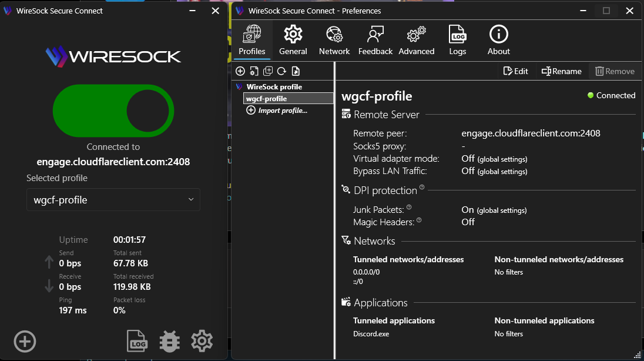The width and height of the screenshot is (644, 361).
Task: Click the Magic Headers Off value
Action: tap(468, 222)
